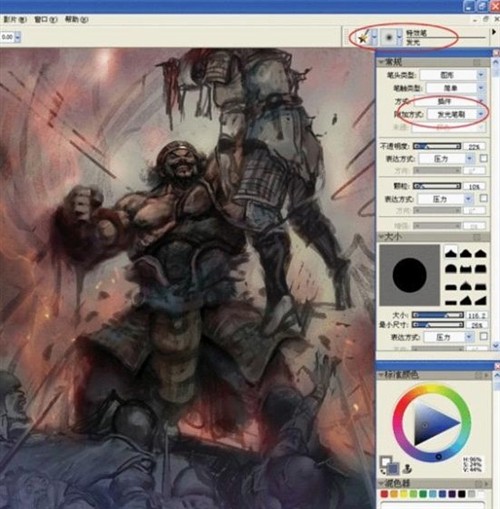Open the 窗口 menu

[46, 20]
